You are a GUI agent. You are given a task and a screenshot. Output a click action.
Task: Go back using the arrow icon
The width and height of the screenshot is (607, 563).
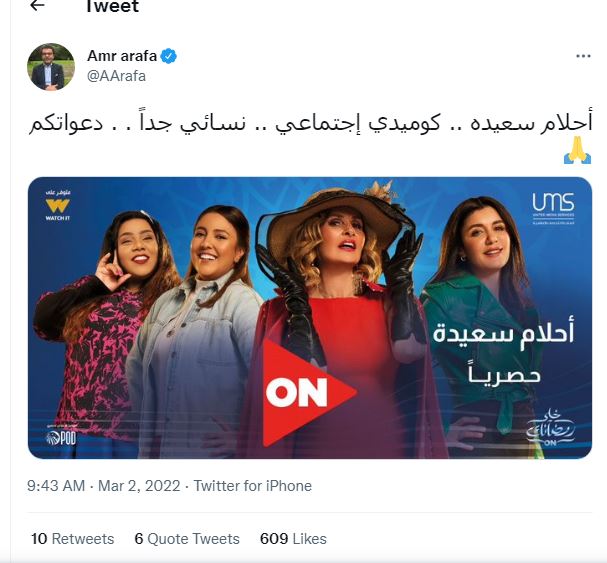point(37,5)
